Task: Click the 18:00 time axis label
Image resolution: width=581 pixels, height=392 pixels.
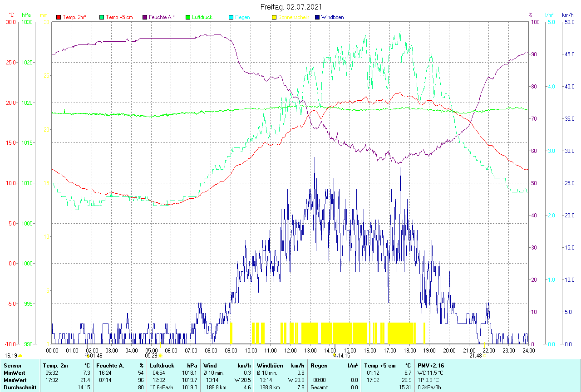Action: pyautogui.click(x=409, y=350)
